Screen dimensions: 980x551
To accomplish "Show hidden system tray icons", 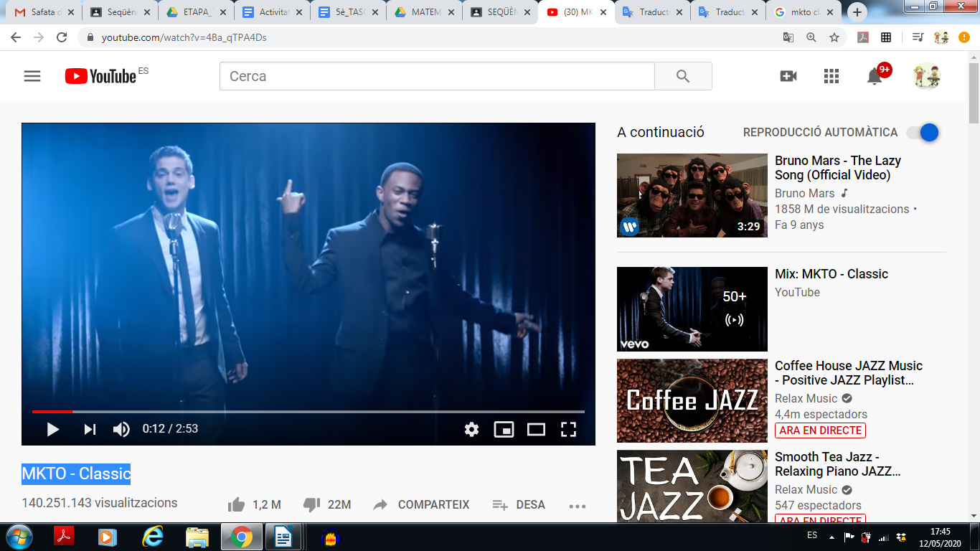I will (x=831, y=537).
